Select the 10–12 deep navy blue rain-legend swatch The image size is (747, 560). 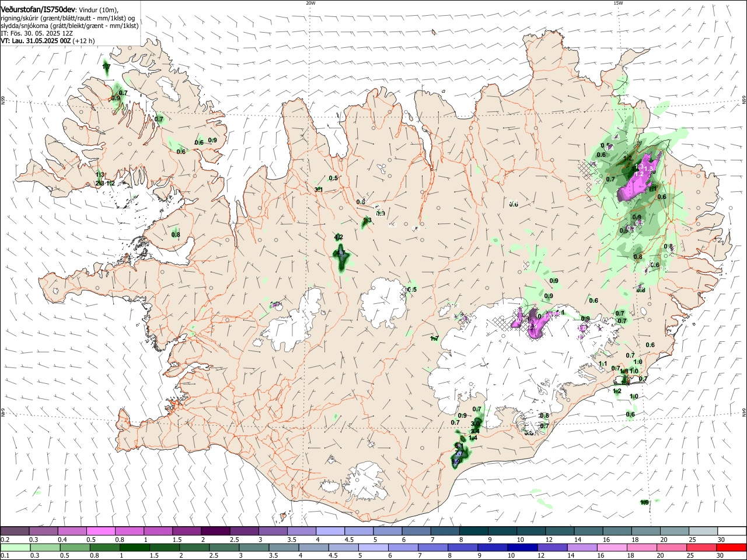522,547
